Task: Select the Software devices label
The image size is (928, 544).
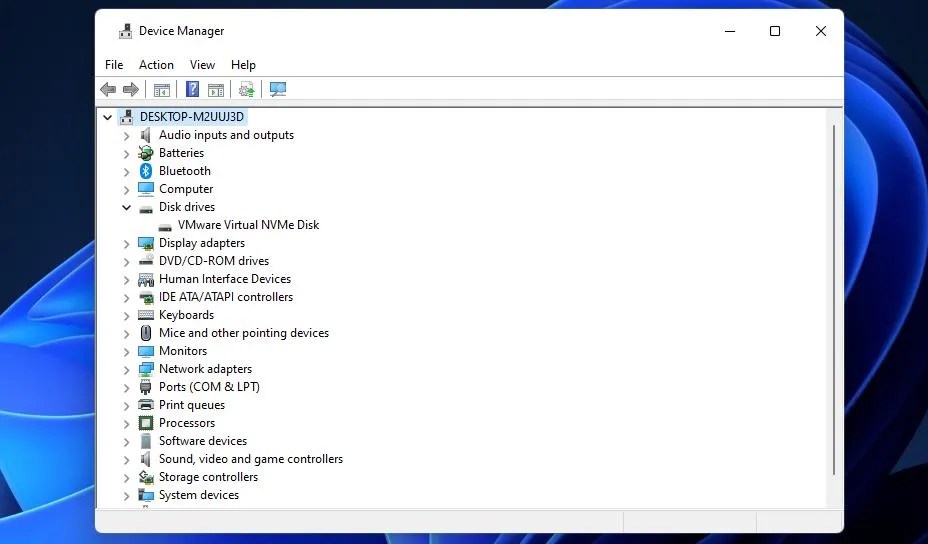Action: click(x=203, y=441)
